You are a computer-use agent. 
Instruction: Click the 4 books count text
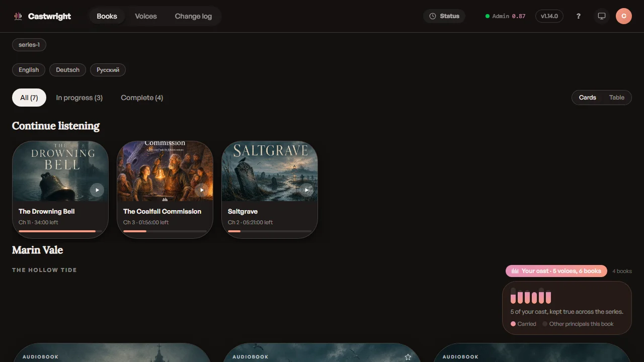tap(622, 271)
